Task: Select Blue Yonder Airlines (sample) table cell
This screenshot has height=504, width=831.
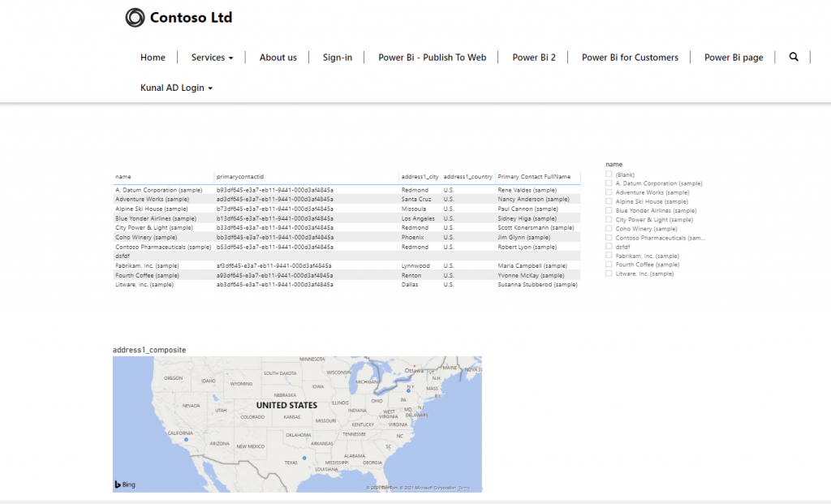Action: coord(155,218)
